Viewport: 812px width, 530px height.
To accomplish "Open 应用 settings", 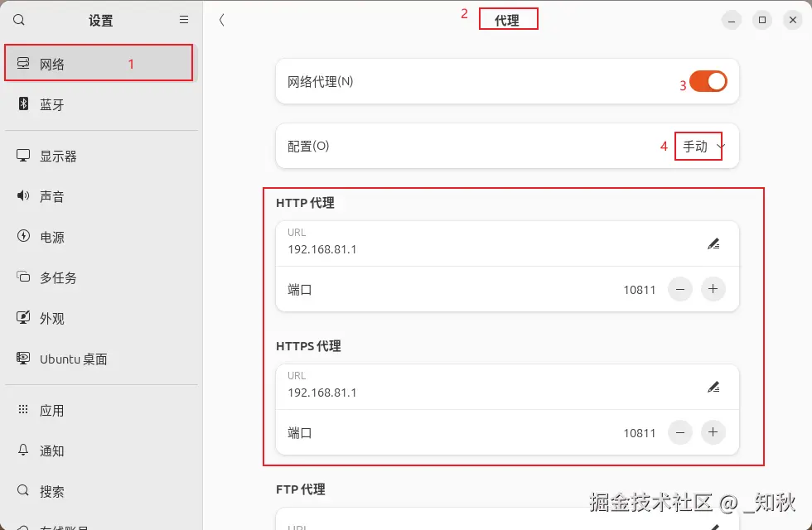I will (x=101, y=411).
